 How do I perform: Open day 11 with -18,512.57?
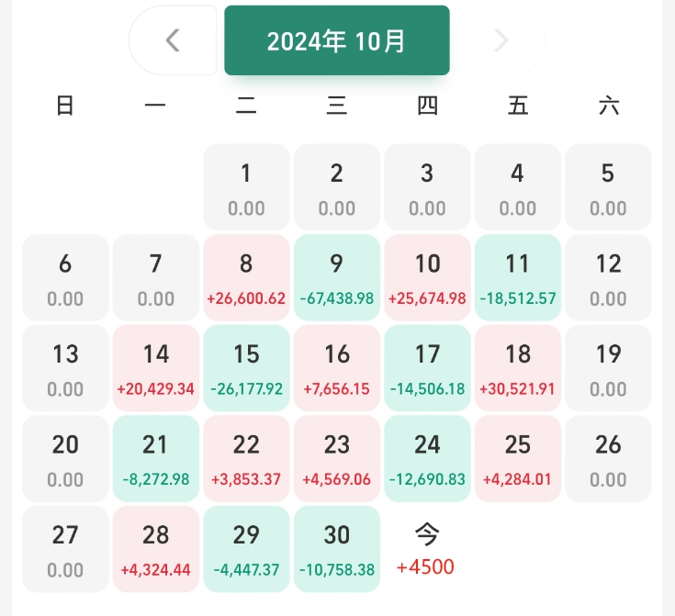coord(517,277)
